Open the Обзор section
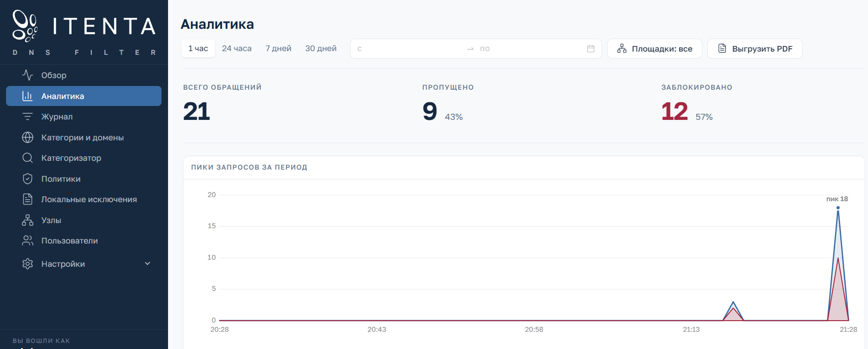The width and height of the screenshot is (868, 349). (84, 75)
